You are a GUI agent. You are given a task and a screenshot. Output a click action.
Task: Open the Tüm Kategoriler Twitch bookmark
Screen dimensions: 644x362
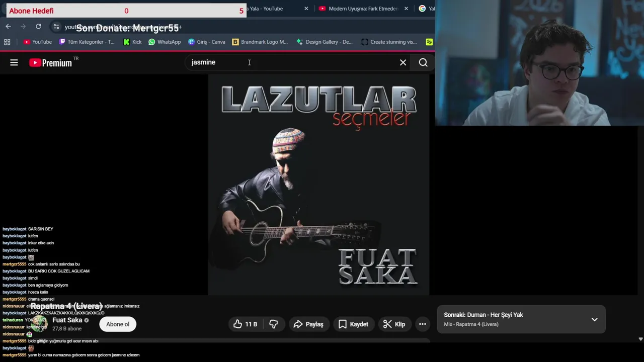(87, 42)
